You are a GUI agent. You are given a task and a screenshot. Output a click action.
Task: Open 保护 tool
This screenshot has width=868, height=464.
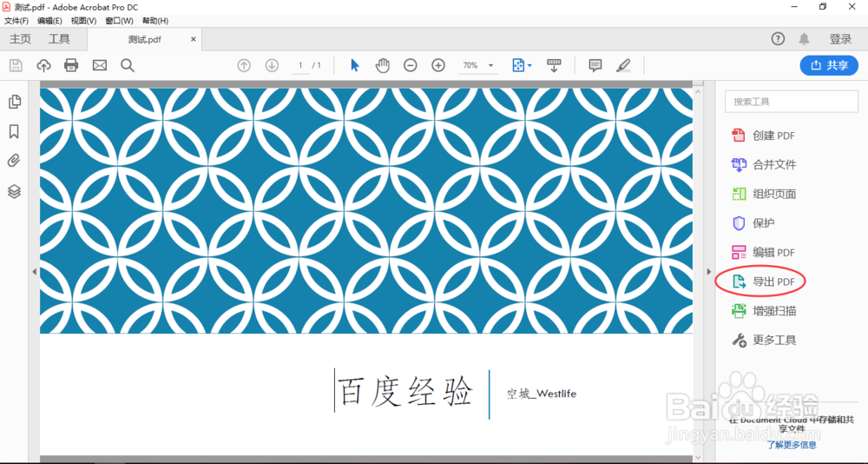coord(753,222)
